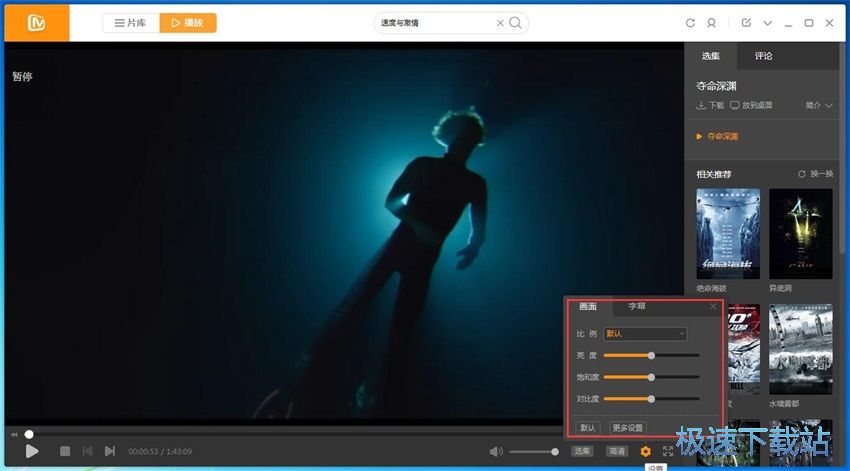
Task: Click the stop button
Action: 65,451
